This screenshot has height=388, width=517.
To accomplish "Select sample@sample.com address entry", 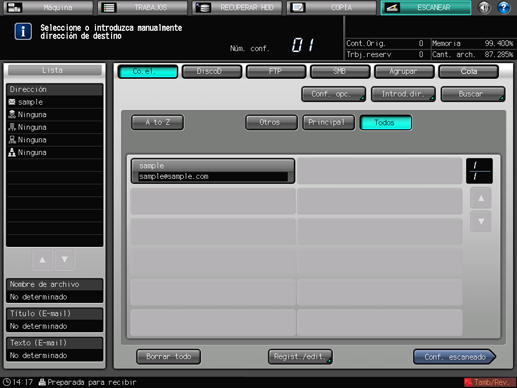I will 213,171.
